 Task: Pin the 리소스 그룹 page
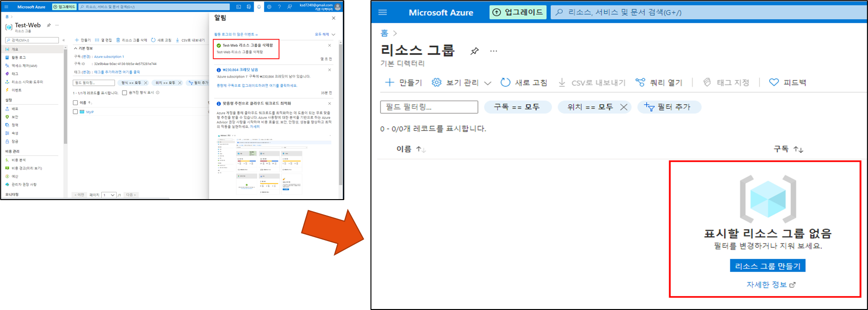click(475, 51)
